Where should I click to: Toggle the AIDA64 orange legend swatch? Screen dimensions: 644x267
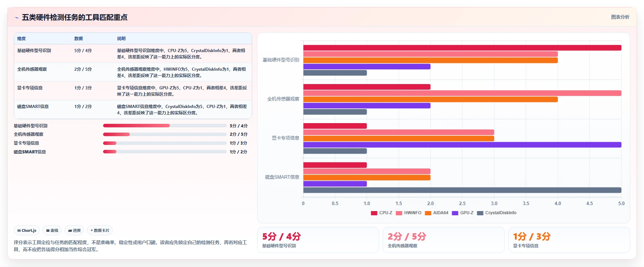[x=428, y=213]
